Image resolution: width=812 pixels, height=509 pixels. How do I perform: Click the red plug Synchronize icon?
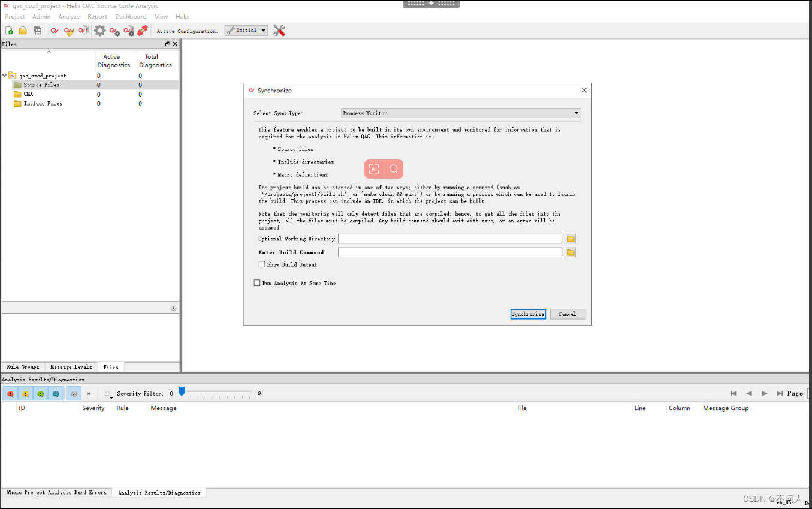click(143, 31)
